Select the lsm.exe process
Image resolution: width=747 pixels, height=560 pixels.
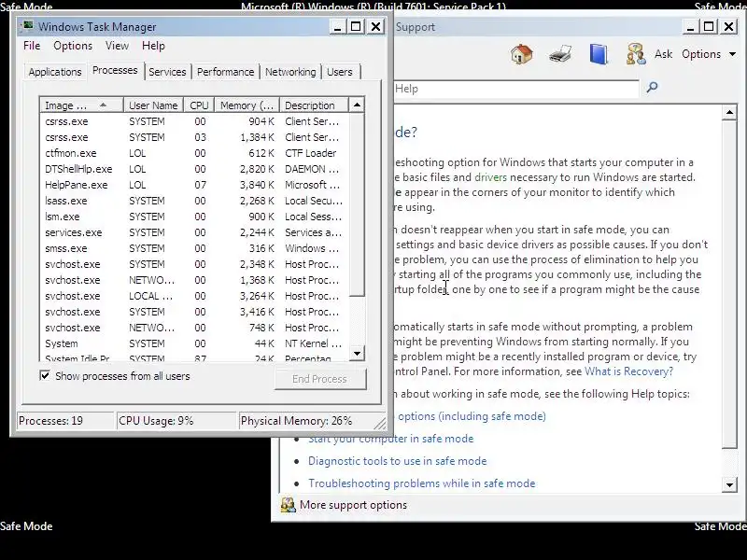194,217
